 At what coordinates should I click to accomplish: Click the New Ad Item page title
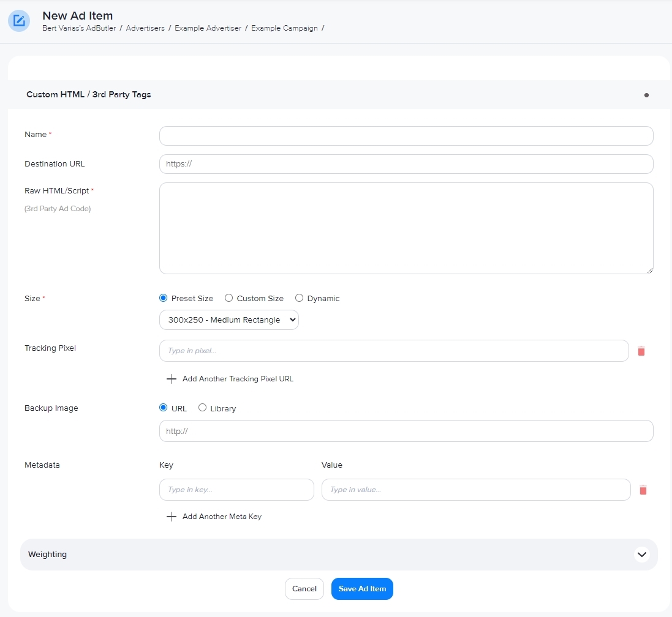click(x=78, y=16)
